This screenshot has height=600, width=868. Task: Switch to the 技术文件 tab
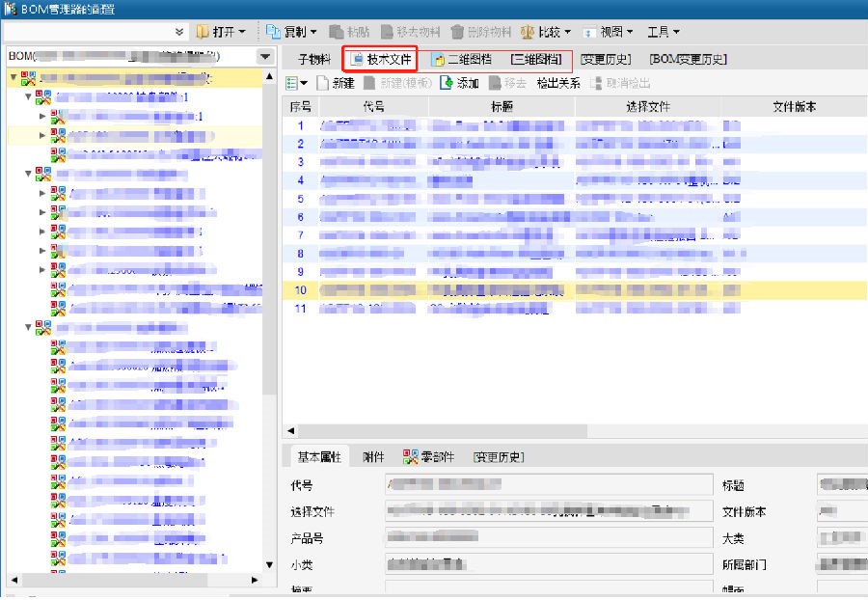(382, 59)
